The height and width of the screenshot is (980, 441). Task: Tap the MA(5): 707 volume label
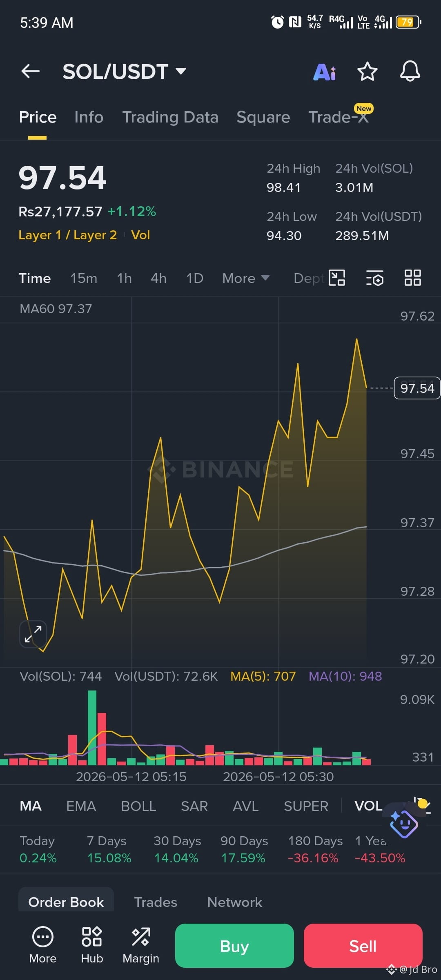click(263, 676)
